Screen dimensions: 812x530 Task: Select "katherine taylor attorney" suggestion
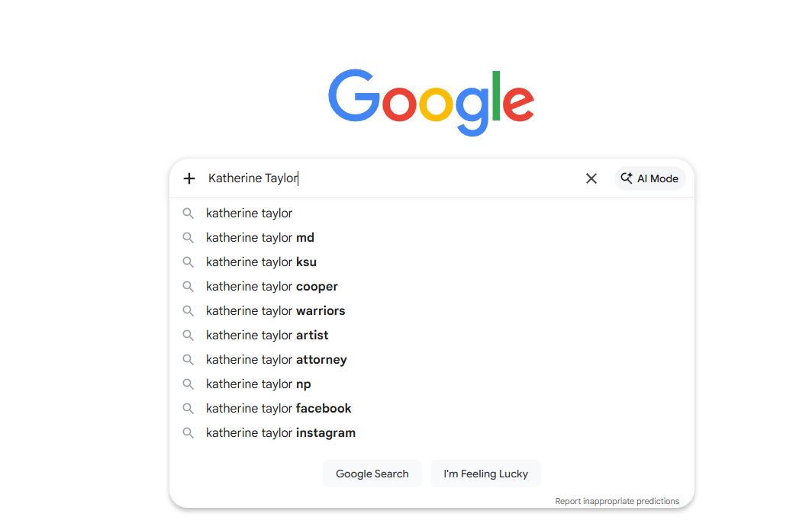276,360
